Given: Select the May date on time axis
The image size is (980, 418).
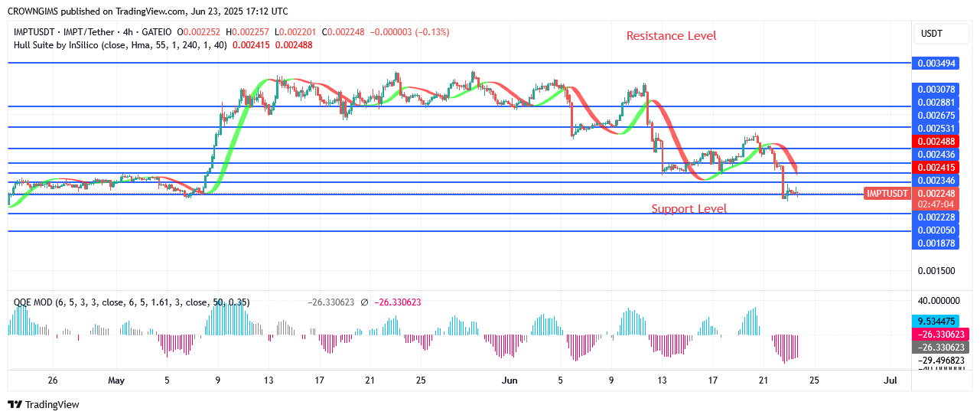Looking at the screenshot, I should 116,380.
